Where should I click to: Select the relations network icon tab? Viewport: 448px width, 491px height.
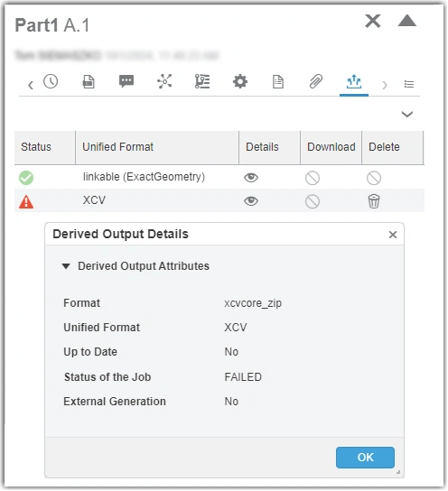(x=164, y=82)
